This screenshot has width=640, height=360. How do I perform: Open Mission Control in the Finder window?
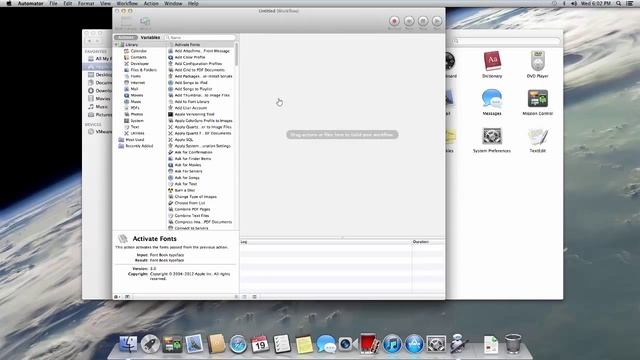(x=538, y=102)
